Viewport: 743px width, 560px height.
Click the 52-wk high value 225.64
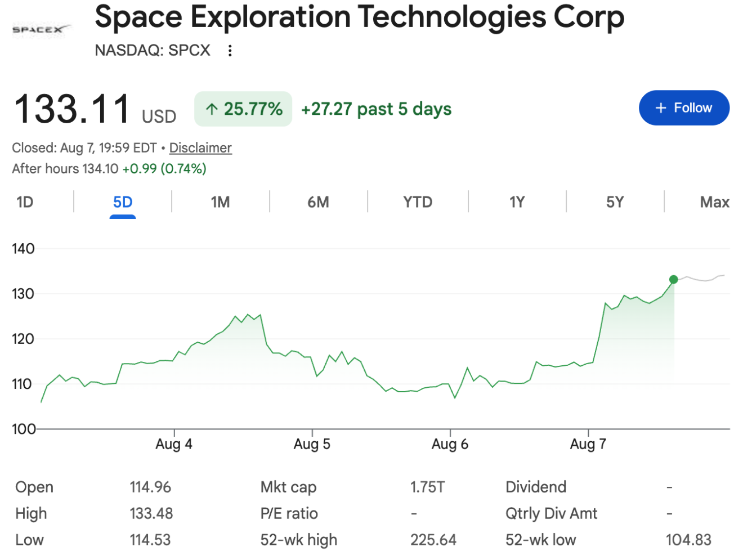(433, 540)
